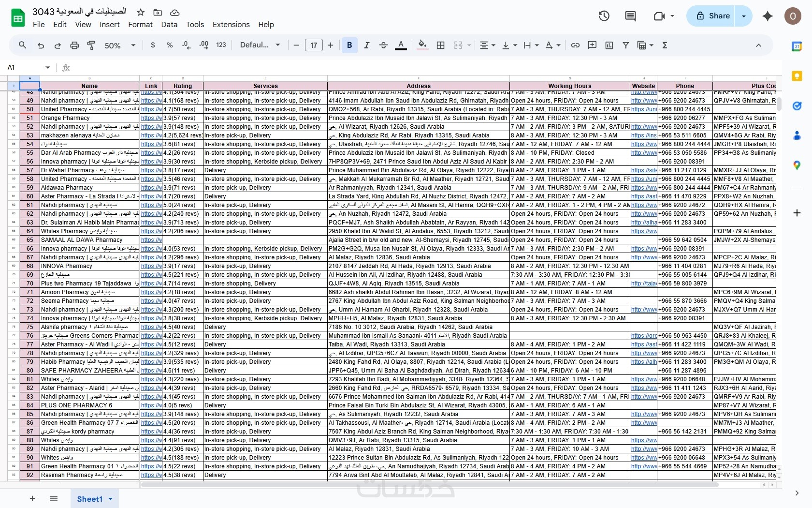Add a new sheet
The width and height of the screenshot is (812, 508).
[x=32, y=499]
